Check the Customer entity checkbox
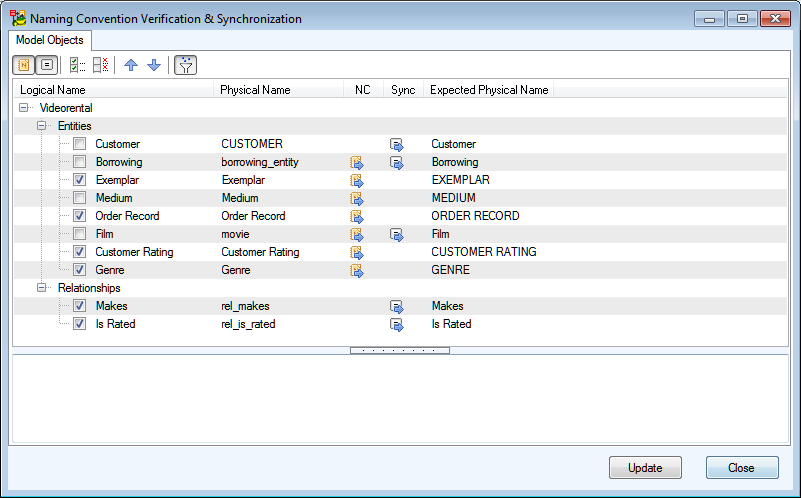 click(x=79, y=144)
